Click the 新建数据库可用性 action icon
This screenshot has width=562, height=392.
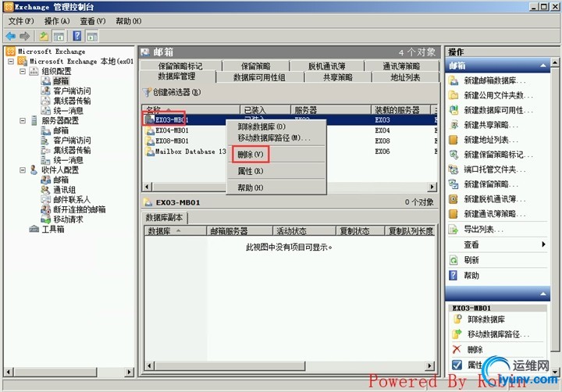(454, 110)
